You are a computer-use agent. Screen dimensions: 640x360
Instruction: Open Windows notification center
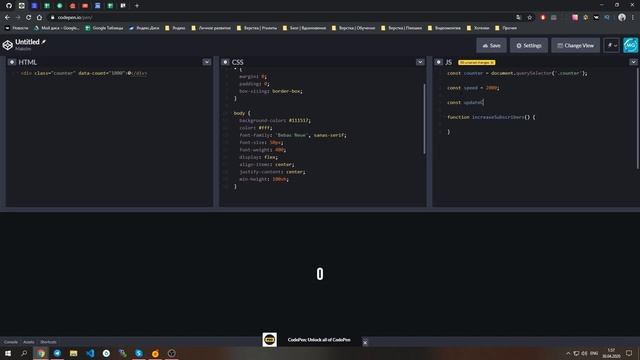(629, 353)
